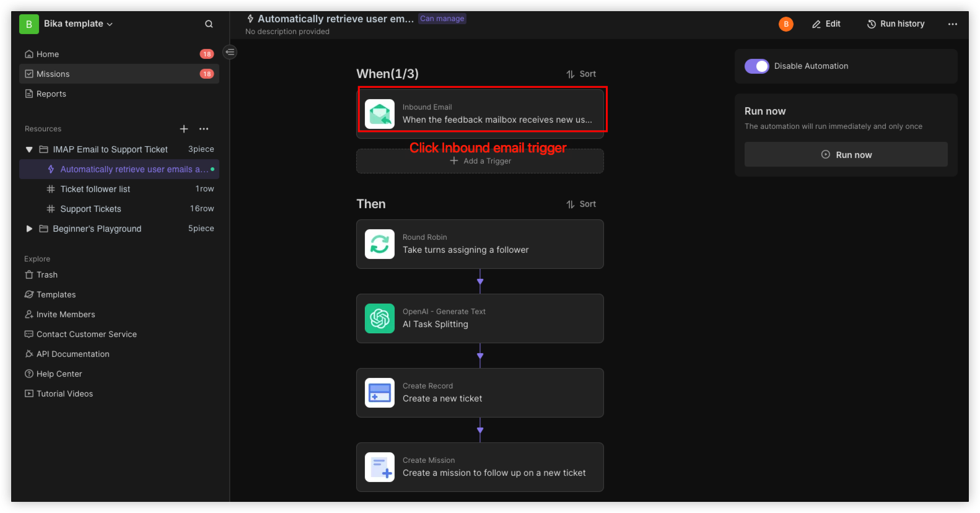Click the Round Robin cycle icon

coord(380,244)
